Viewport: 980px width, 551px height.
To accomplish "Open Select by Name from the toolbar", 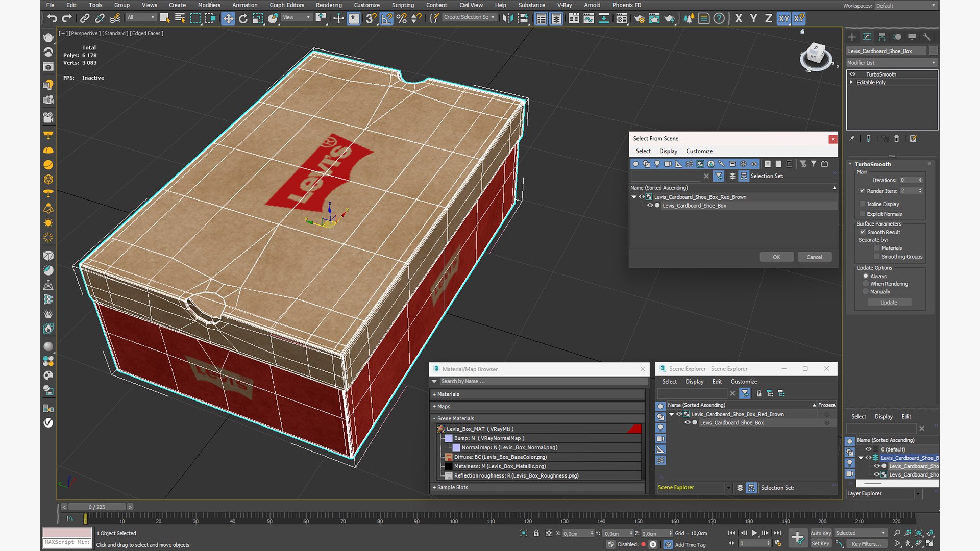I will pyautogui.click(x=180, y=19).
